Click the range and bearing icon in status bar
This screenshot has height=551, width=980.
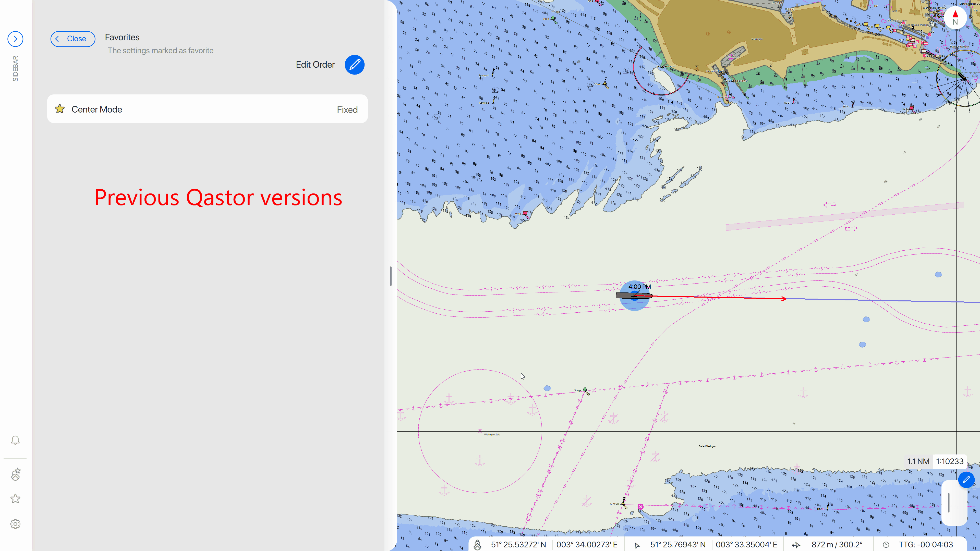pos(796,545)
